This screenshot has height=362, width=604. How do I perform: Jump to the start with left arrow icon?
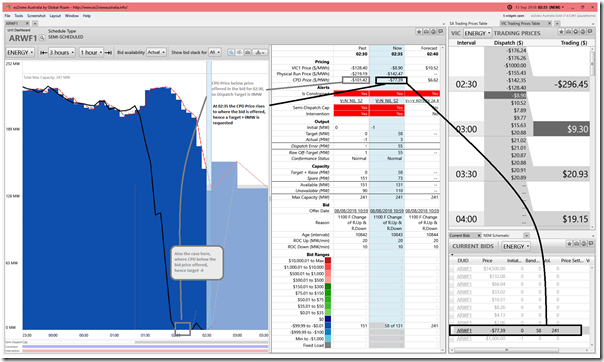tap(44, 52)
